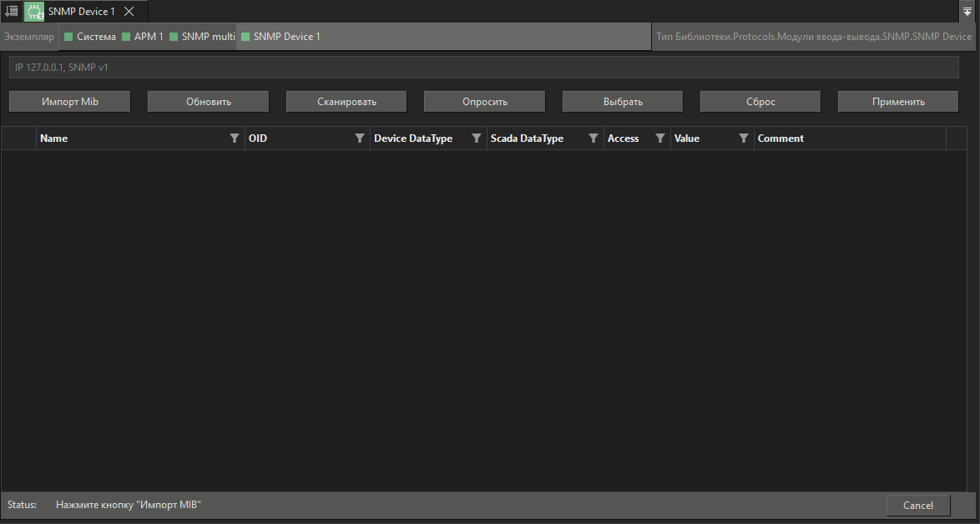Apply changes with the Применить button
Screen dimensions: 980x524
[897, 101]
